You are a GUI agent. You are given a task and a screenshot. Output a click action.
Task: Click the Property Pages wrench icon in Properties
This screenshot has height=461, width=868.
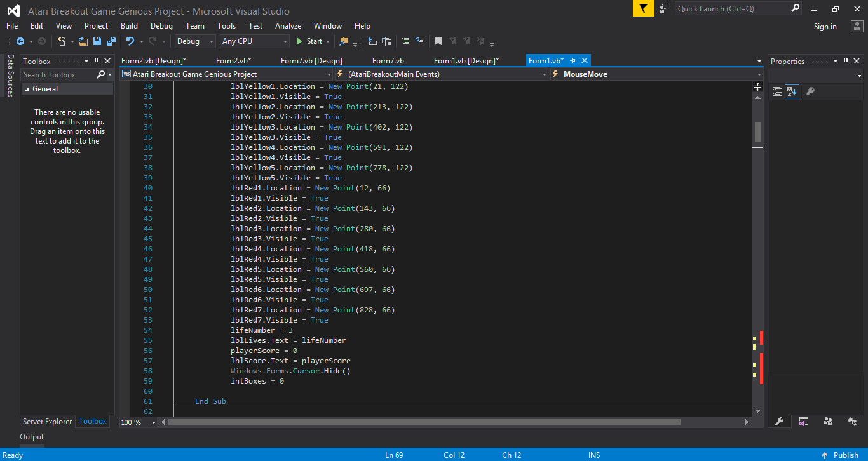coord(810,91)
